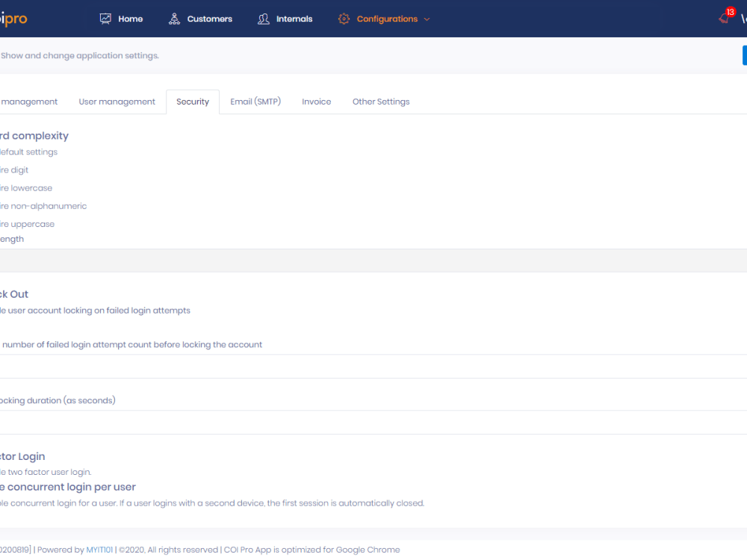The height and width of the screenshot is (560, 747).
Task: Expand the Configurations dropdown chevron
Action: pyautogui.click(x=427, y=19)
